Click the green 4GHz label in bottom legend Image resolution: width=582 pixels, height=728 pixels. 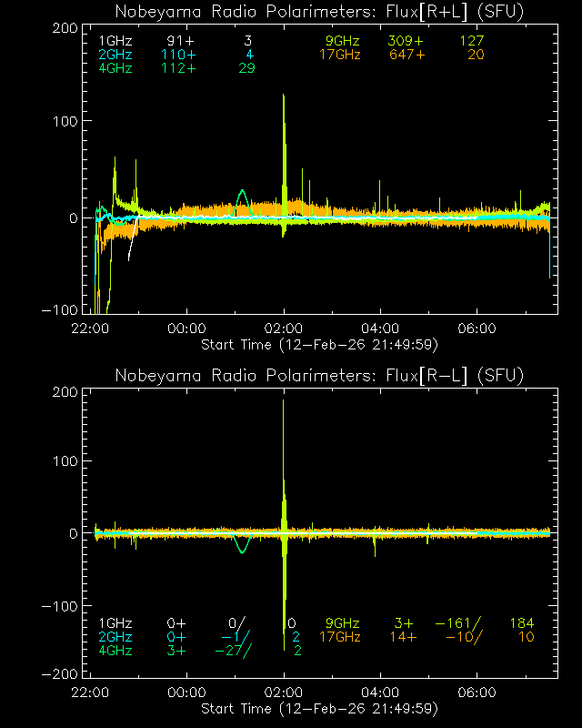[115, 651]
